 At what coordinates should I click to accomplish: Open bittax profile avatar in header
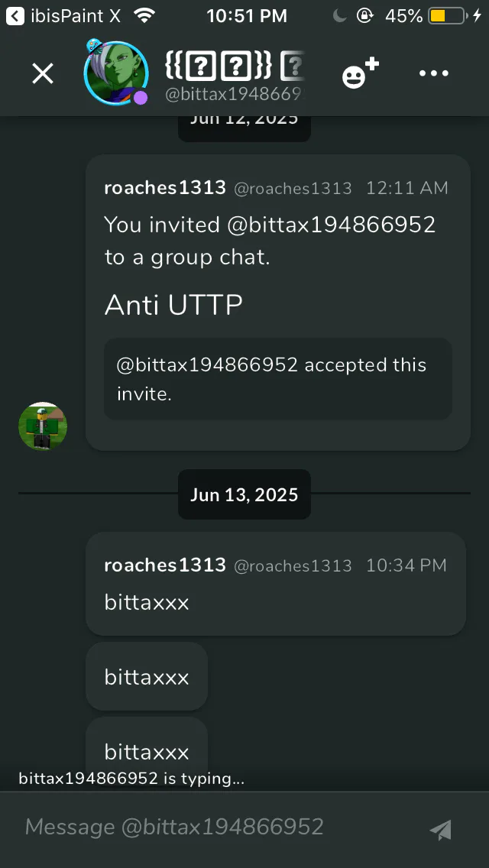(x=115, y=73)
